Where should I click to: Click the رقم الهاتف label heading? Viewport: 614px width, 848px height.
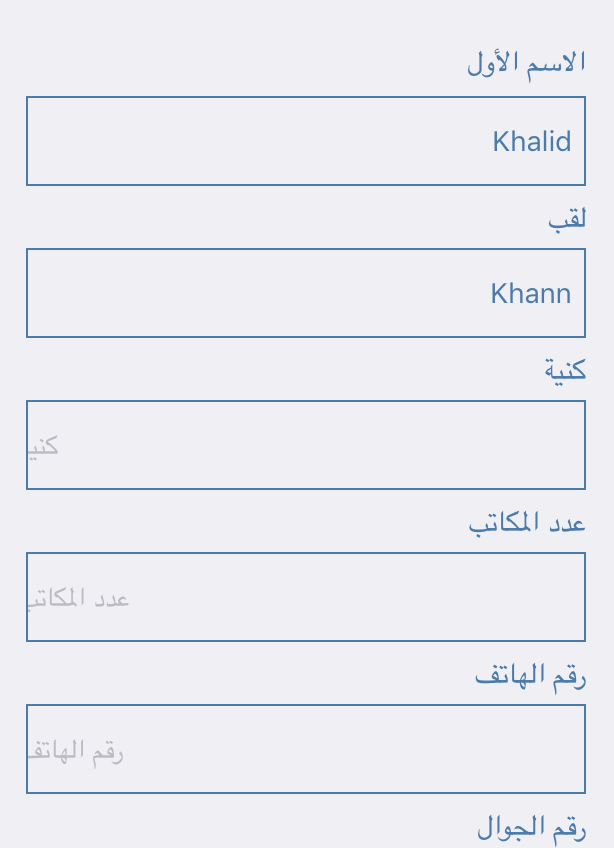[x=531, y=676]
